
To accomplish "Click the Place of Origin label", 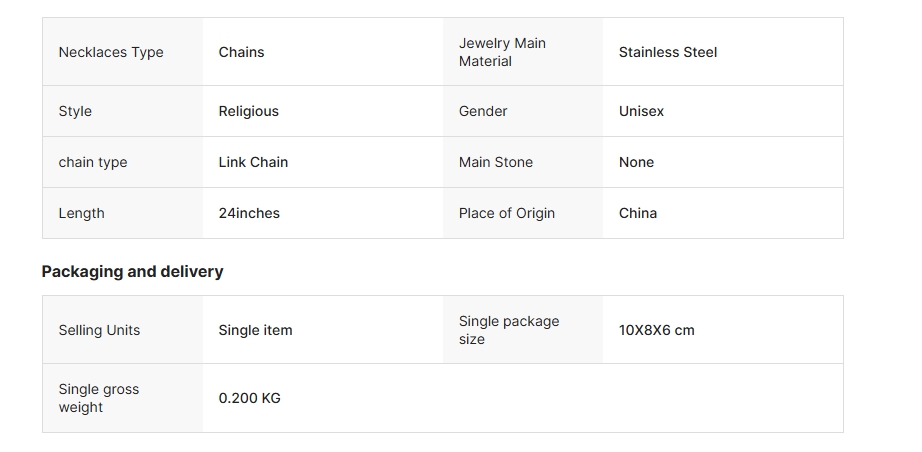I will click(x=507, y=213).
